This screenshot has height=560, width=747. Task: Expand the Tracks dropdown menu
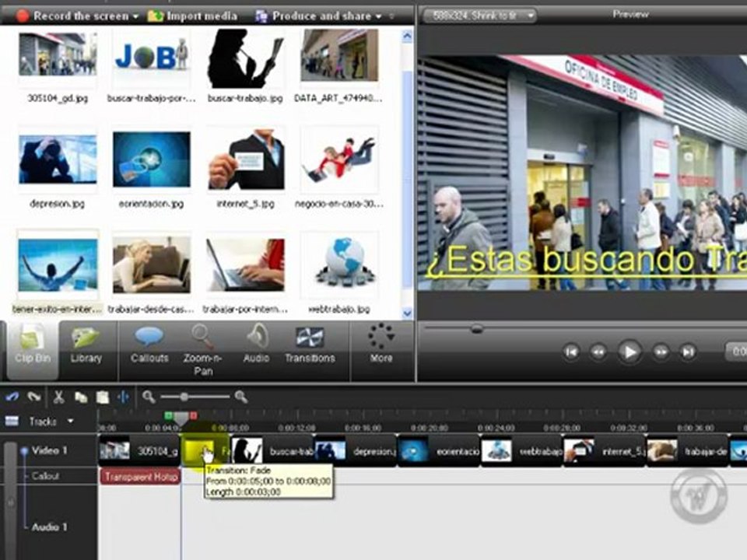click(71, 421)
